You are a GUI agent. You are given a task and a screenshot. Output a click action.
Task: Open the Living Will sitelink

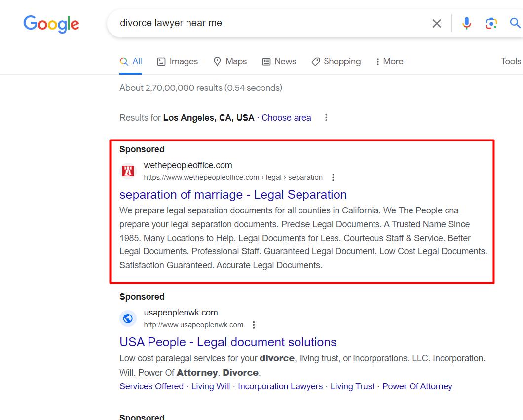[x=211, y=386]
